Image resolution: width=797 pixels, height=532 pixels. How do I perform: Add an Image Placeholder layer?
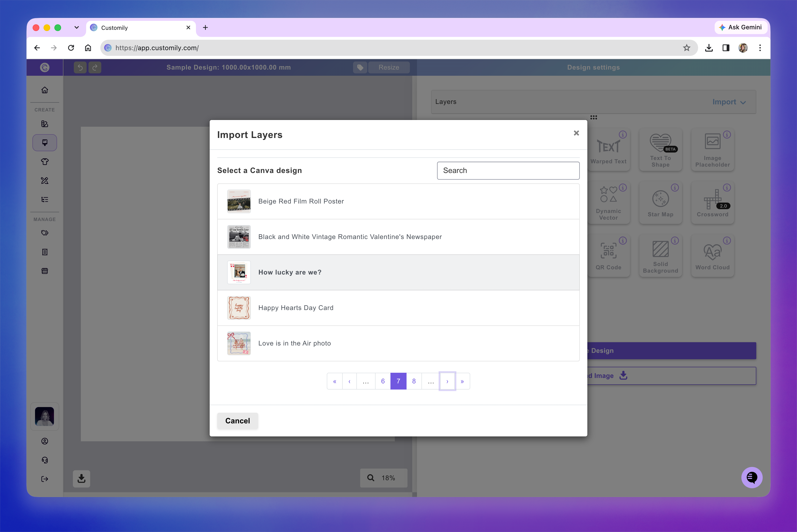pyautogui.click(x=713, y=150)
